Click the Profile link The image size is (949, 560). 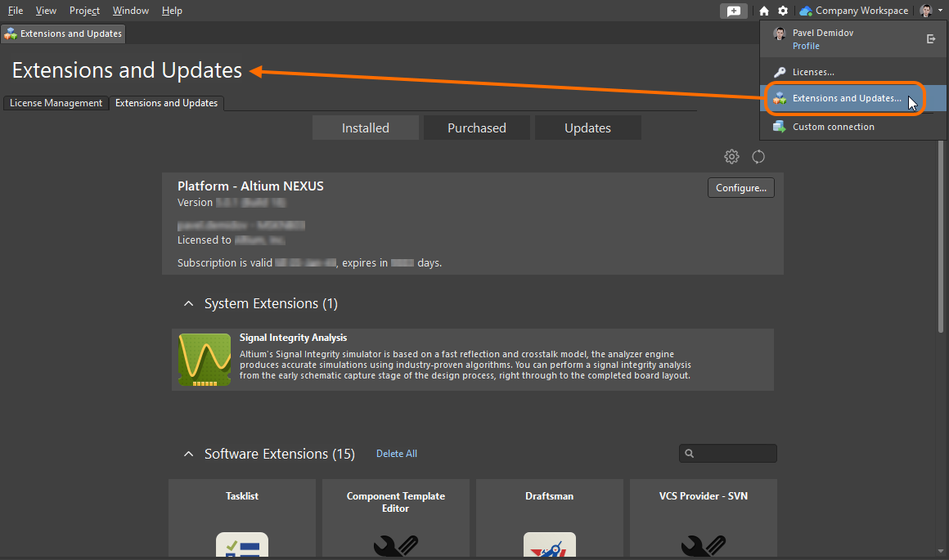[805, 46]
